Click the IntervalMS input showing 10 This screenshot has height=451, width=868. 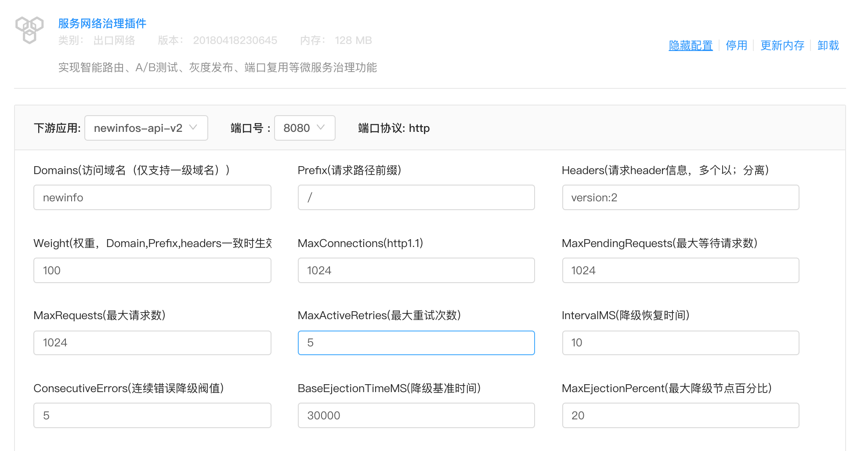680,343
